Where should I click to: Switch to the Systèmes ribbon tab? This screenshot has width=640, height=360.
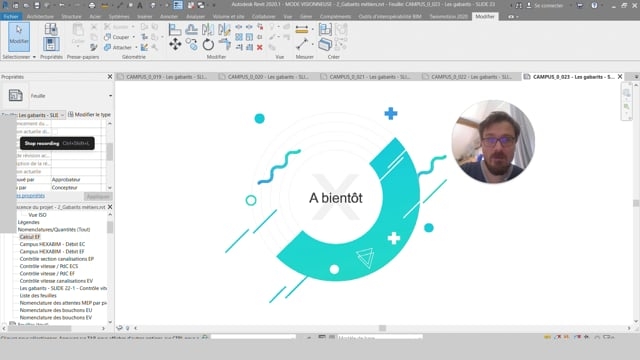click(x=119, y=16)
